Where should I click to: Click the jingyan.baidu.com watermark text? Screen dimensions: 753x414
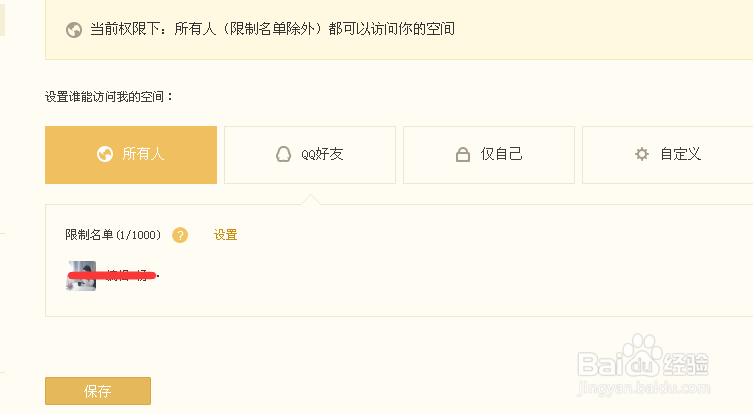[644, 388]
